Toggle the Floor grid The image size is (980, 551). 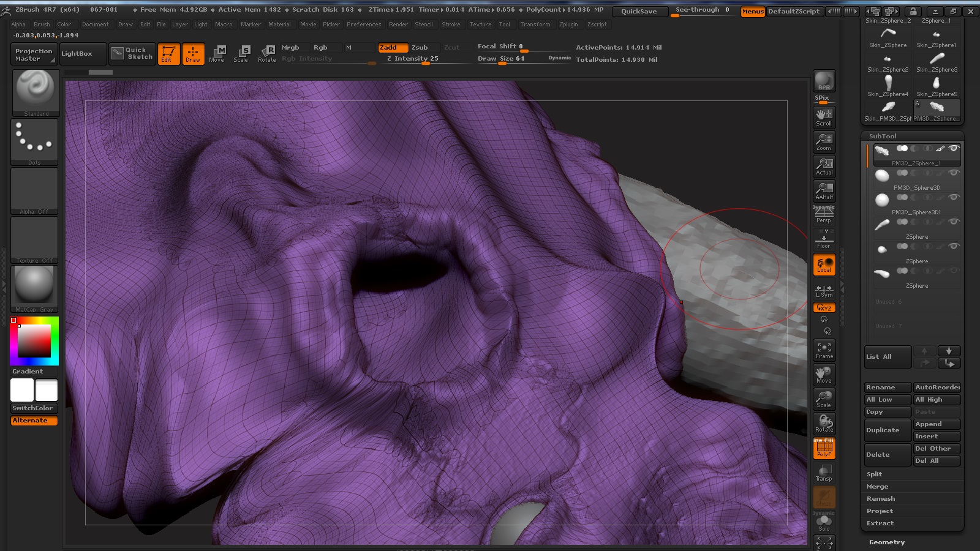pos(824,240)
